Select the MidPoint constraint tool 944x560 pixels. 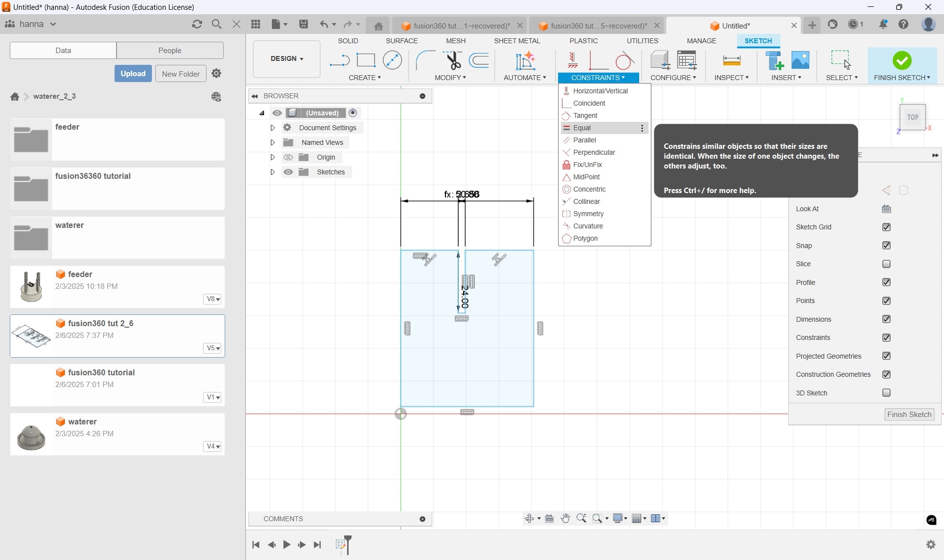coord(586,177)
